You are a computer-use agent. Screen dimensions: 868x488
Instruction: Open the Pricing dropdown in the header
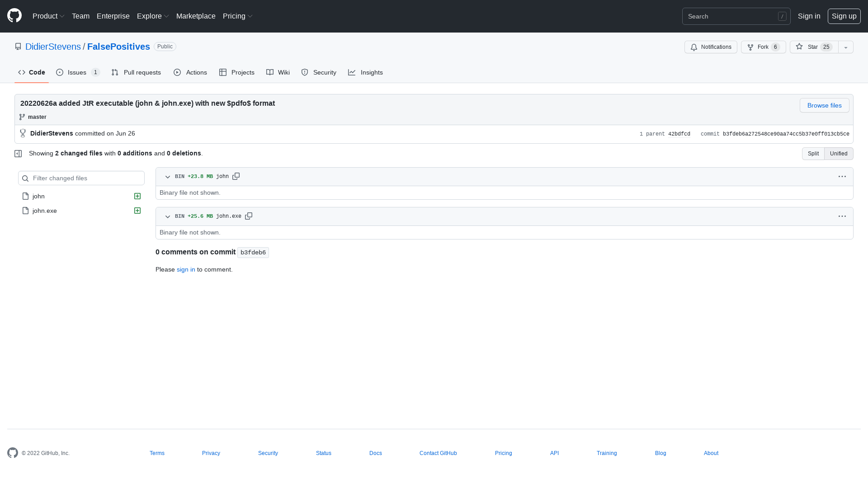coord(237,16)
